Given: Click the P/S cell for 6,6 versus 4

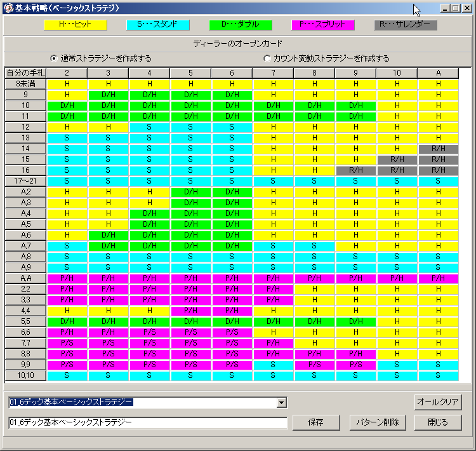Looking at the screenshot, I should (x=149, y=332).
